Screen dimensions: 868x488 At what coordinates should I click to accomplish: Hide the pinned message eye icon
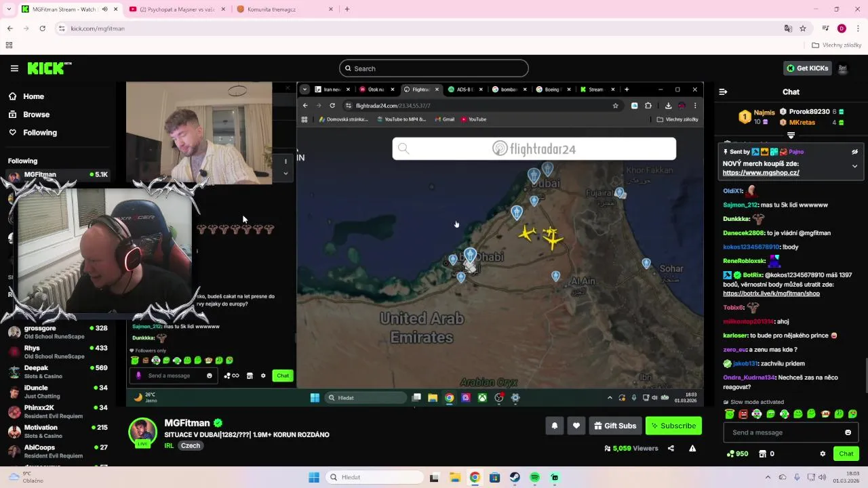coord(854,152)
